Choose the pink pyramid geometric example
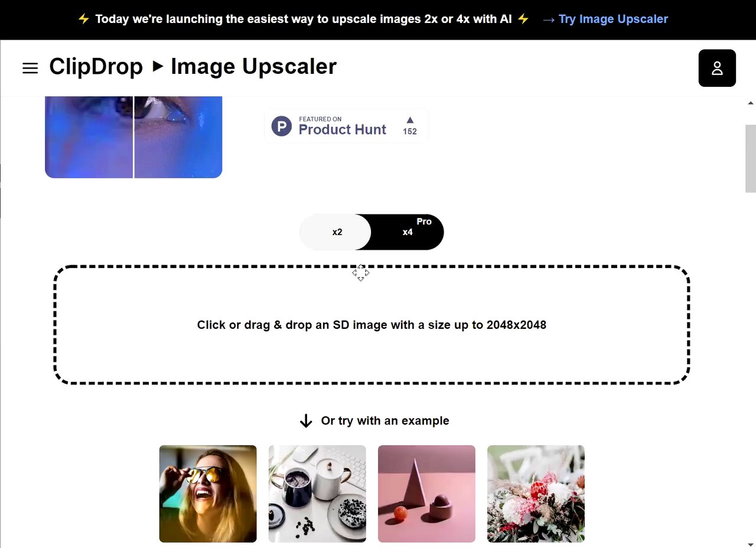756x548 pixels. coord(426,494)
